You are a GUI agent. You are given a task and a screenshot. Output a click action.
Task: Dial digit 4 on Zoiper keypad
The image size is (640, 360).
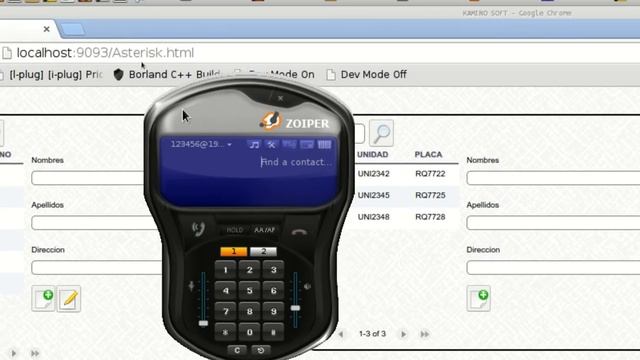click(225, 291)
